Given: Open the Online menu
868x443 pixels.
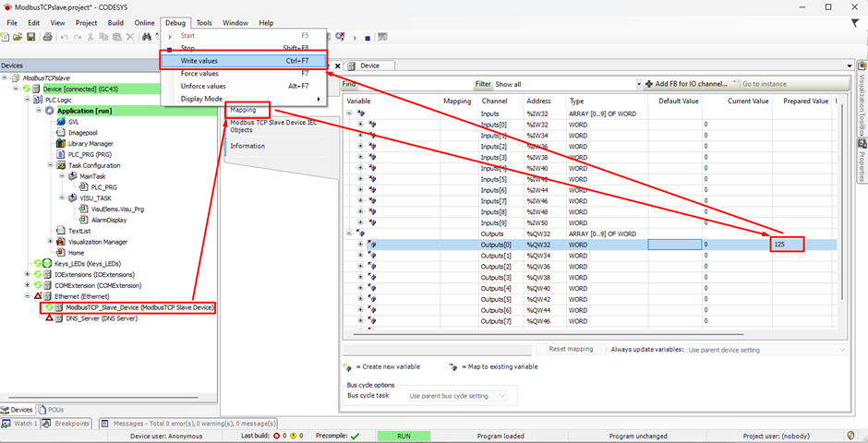Looking at the screenshot, I should pos(144,23).
